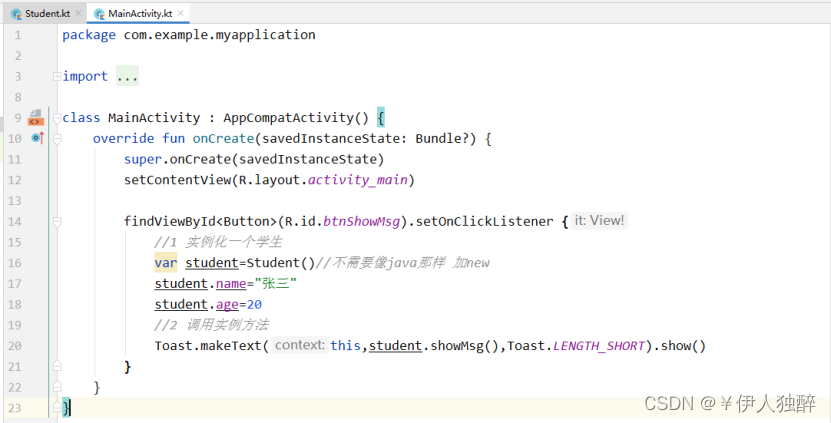Click the age property on line 18
This screenshot has height=423, width=831.
point(227,304)
